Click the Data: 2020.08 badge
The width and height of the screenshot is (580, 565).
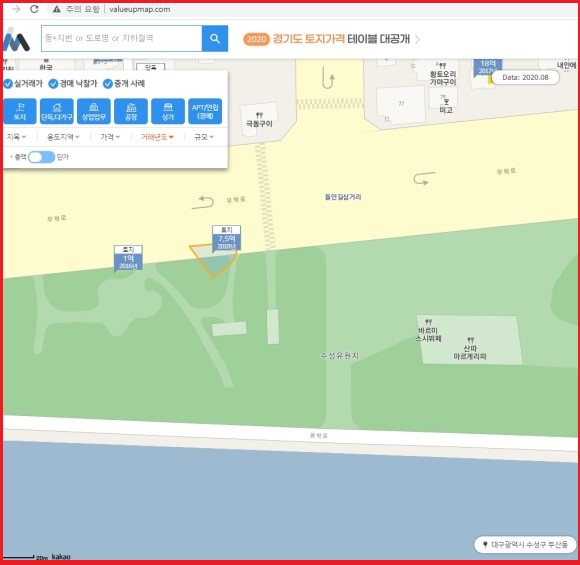pyautogui.click(x=525, y=77)
